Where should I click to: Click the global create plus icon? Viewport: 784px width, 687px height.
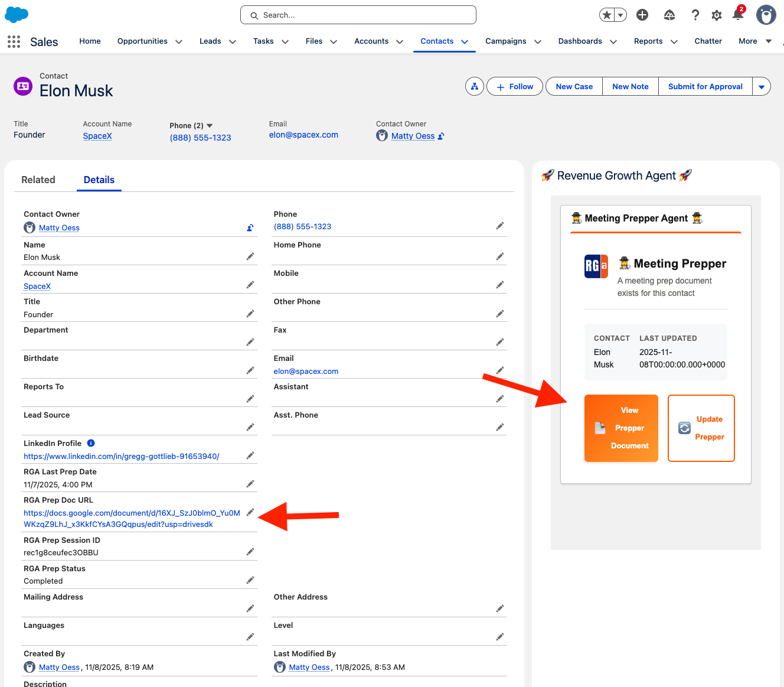tap(642, 15)
